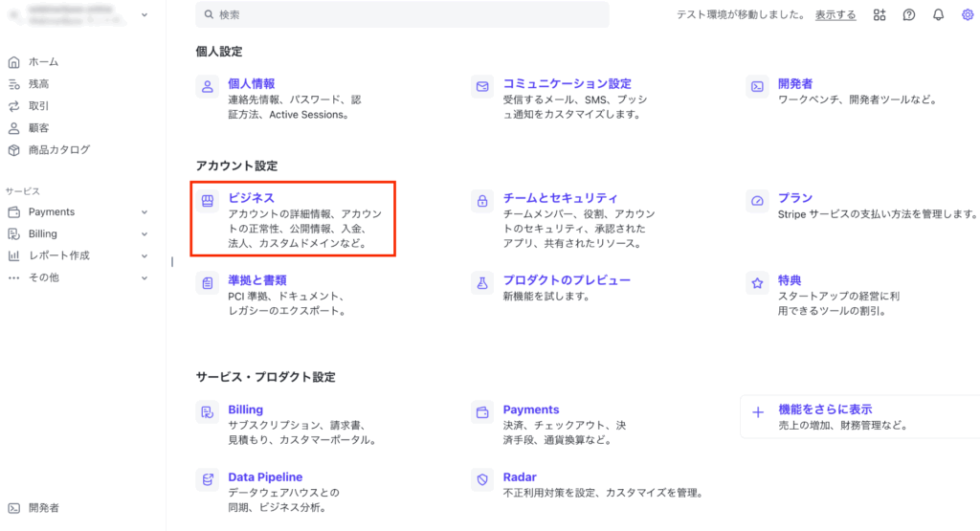Viewport: 980px width, 531px height.
Task: Open 商品カタログ in the sidebar
Action: point(58,150)
